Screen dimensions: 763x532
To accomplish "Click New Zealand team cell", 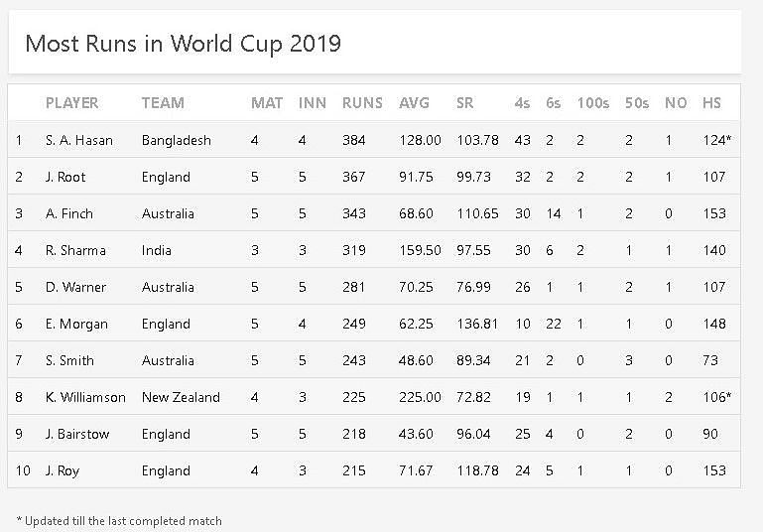I will (x=181, y=397).
